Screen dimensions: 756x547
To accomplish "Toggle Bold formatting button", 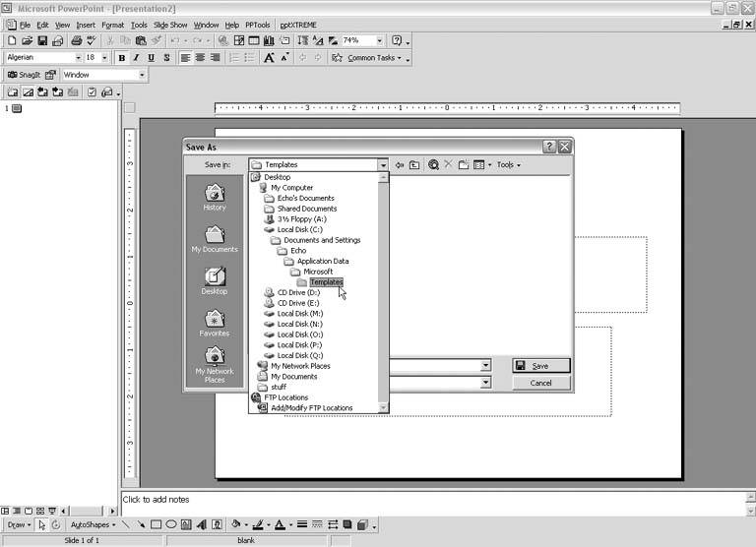I will coord(122,58).
